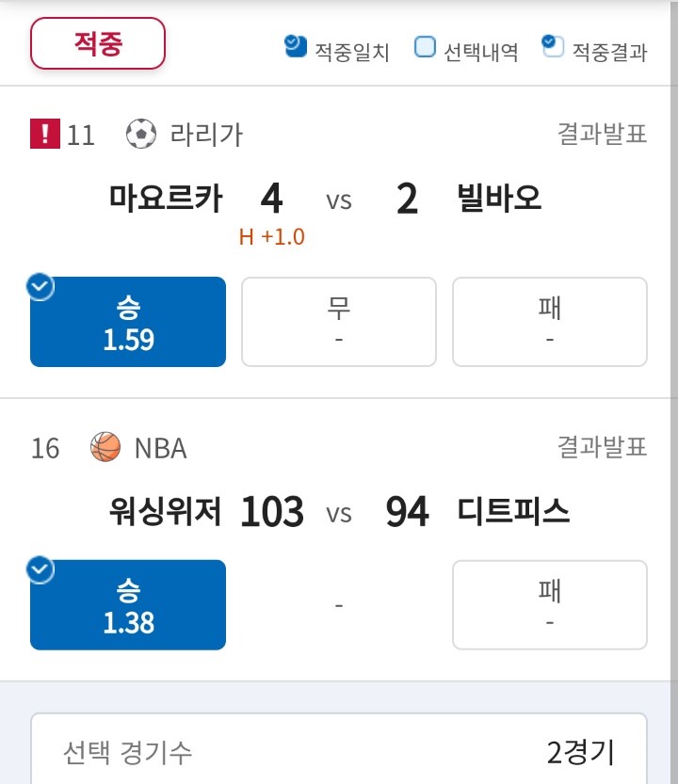Viewport: 678px width, 784px height.
Task: Click the 마요르카 team name
Action: pyautogui.click(x=166, y=198)
